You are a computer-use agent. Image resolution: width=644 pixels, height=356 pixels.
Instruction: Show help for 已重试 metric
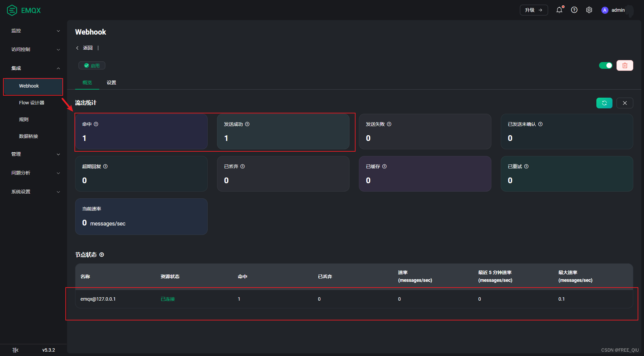pos(526,166)
